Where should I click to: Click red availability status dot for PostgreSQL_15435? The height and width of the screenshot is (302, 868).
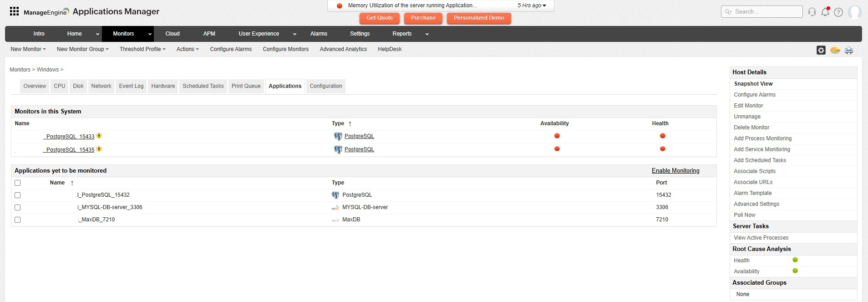557,149
